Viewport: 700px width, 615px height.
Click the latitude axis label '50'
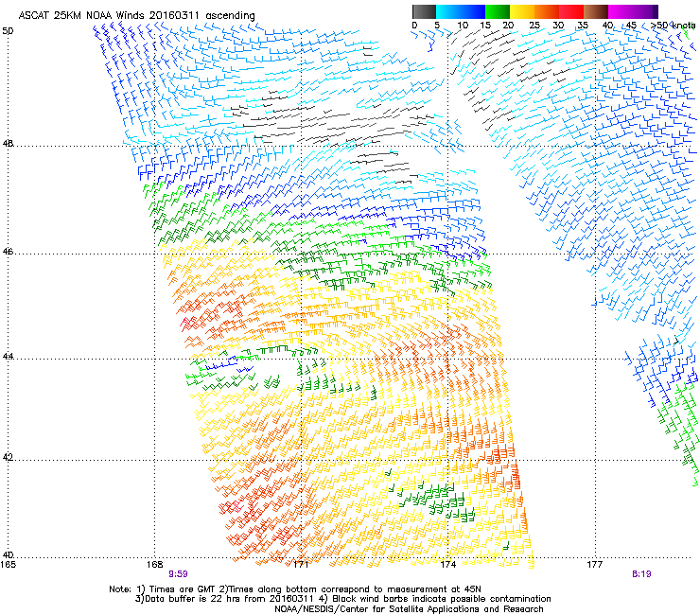pos(9,31)
